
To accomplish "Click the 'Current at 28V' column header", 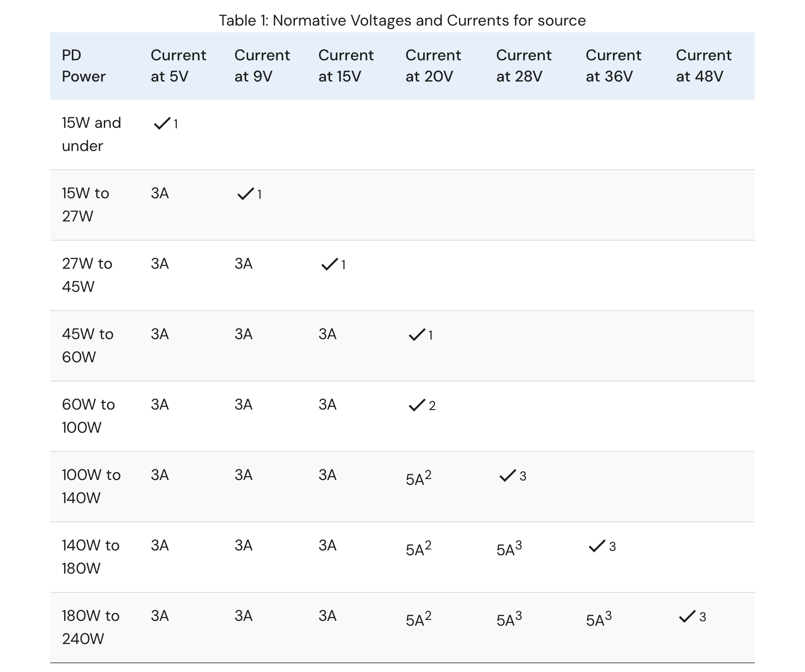I will click(x=524, y=66).
